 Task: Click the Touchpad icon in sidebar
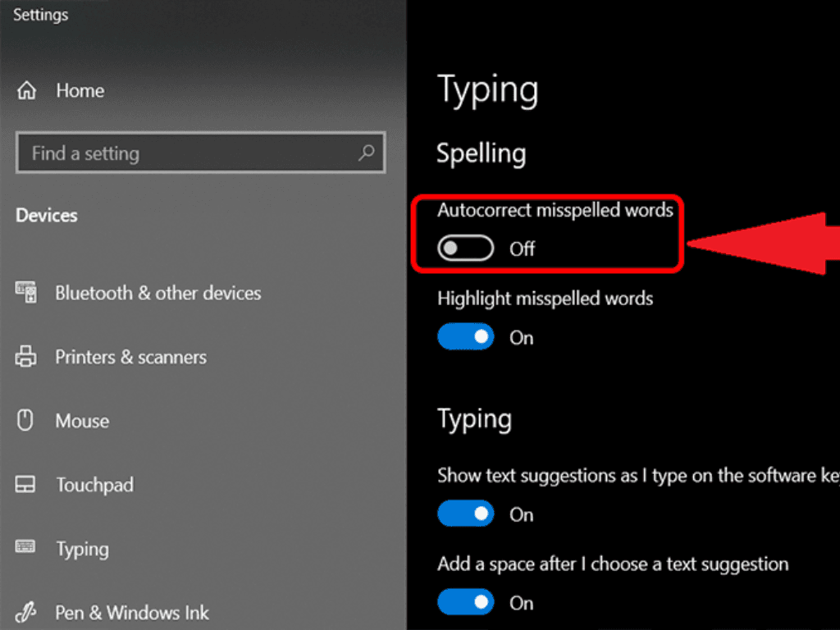(x=26, y=485)
